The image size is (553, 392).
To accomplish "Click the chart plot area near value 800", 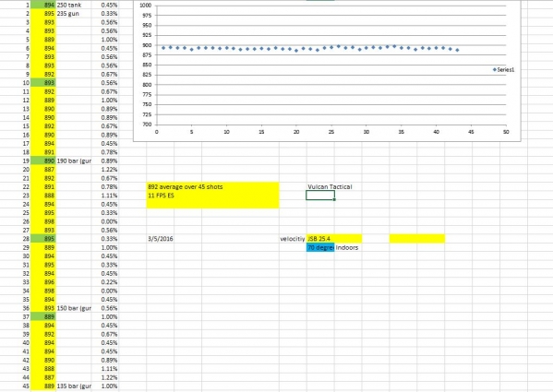I will pos(331,85).
